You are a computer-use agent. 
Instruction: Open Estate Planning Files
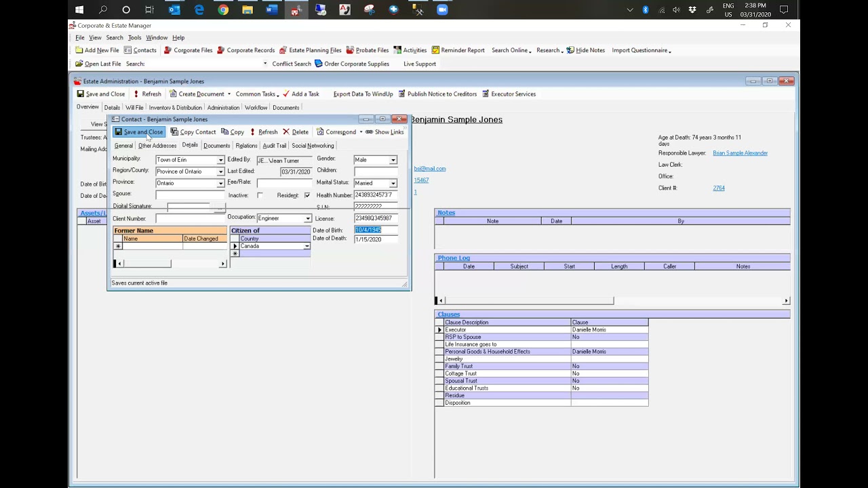click(x=310, y=50)
